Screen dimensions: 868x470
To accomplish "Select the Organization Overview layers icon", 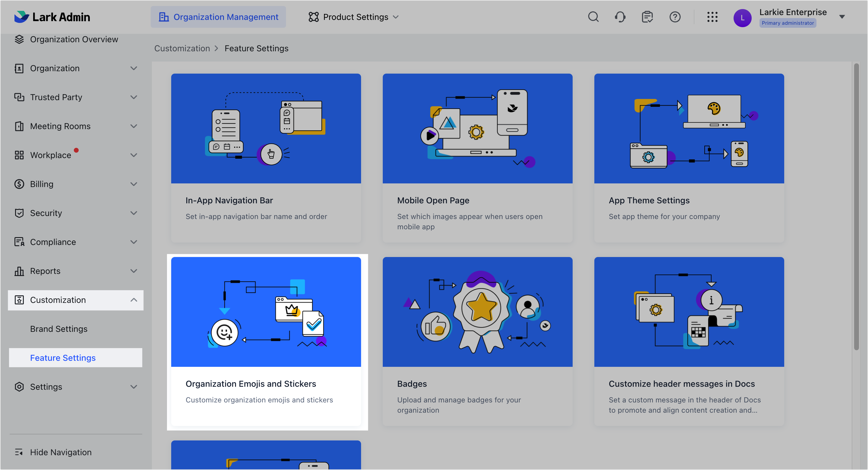I will tap(19, 39).
